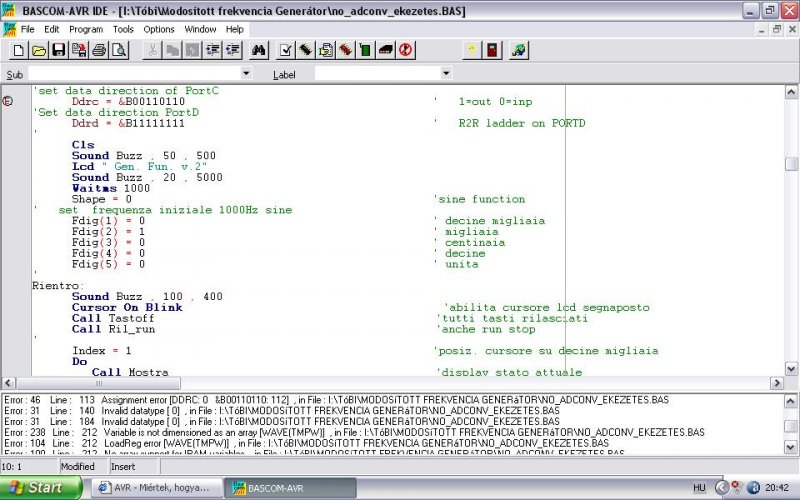800x500 pixels.
Task: Click the Modified status bar indicator
Action: [78, 466]
